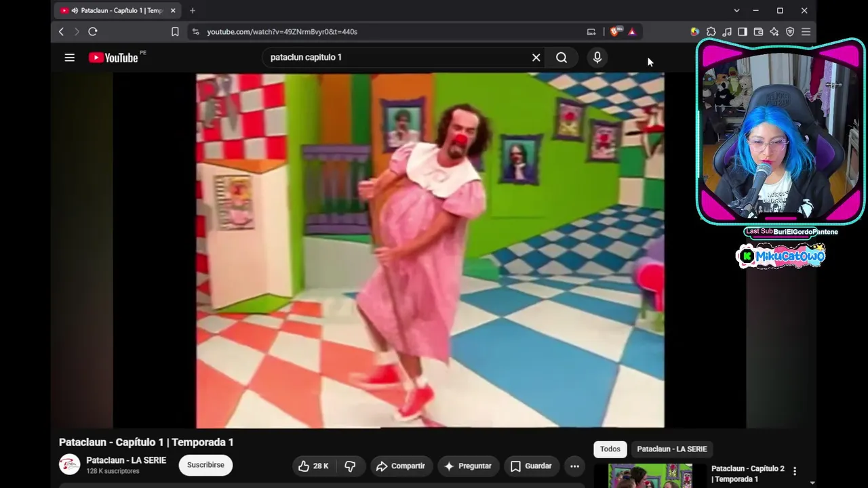This screenshot has width=868, height=488.
Task: Open the browser main hamburger menu
Action: pyautogui.click(x=806, y=32)
